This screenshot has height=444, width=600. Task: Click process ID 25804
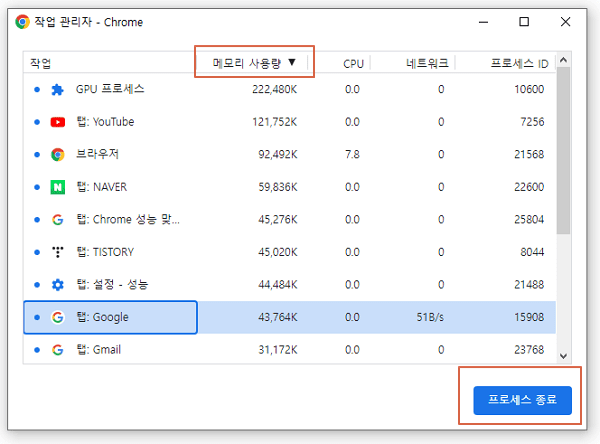point(529,220)
